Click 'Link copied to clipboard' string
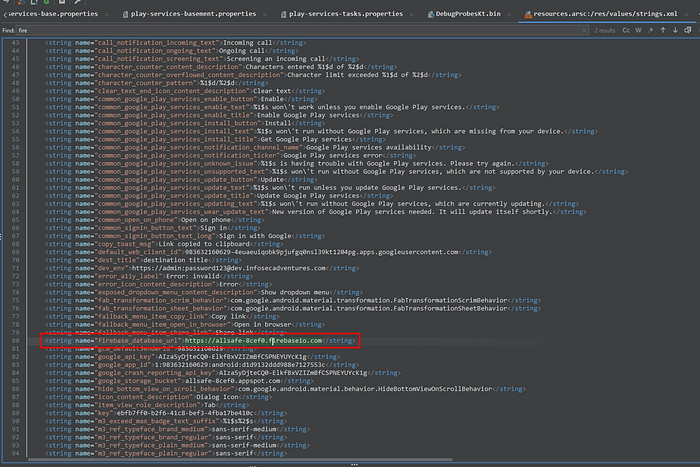Screen dimensions: 700x467 point(204,244)
